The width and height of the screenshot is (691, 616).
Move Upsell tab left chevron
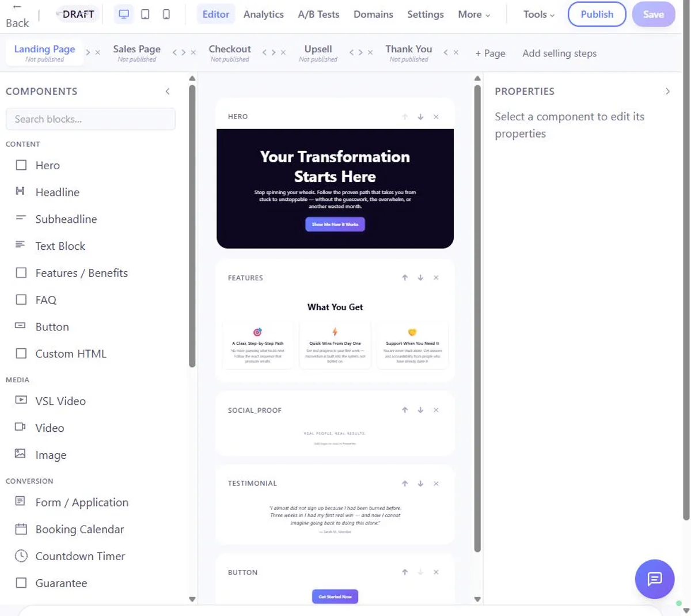pyautogui.click(x=351, y=52)
